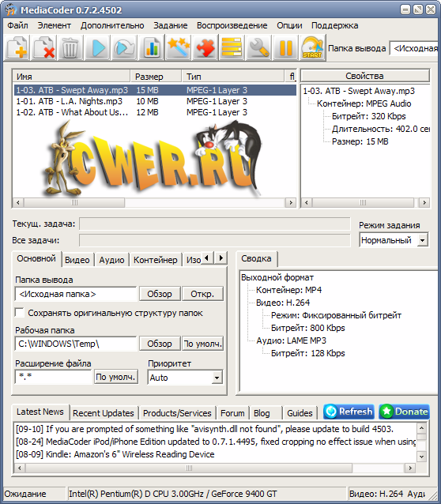
Task: Click Битрейт: 320 Kbps property row
Action: (368, 116)
